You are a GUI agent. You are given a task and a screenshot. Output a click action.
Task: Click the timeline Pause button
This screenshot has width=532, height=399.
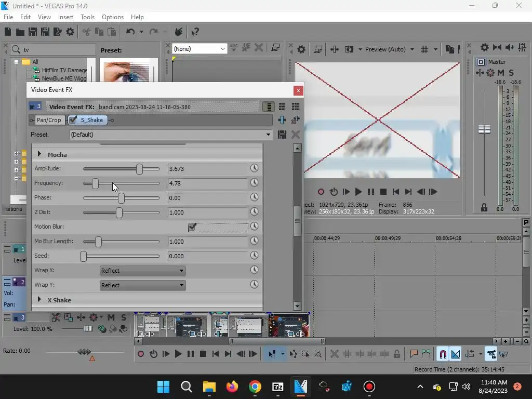point(191,354)
